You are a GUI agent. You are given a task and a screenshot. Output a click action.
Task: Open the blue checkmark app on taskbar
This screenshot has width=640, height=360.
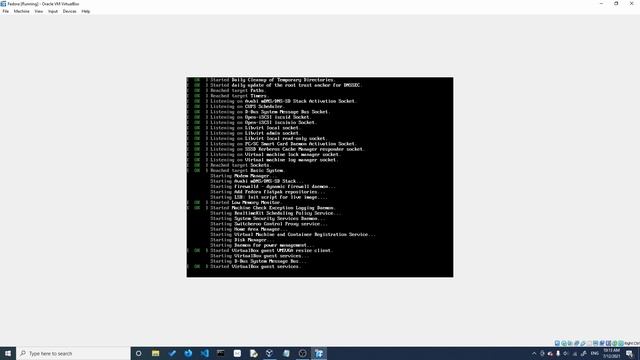(172, 353)
